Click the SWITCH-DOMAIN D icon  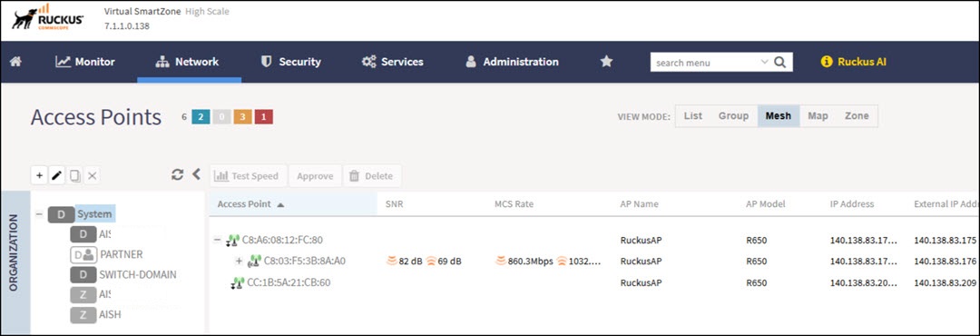coord(83,274)
